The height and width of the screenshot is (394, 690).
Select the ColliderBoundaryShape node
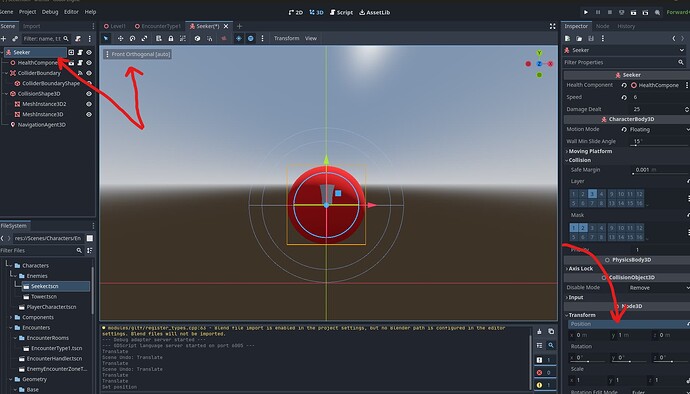pyautogui.click(x=51, y=83)
